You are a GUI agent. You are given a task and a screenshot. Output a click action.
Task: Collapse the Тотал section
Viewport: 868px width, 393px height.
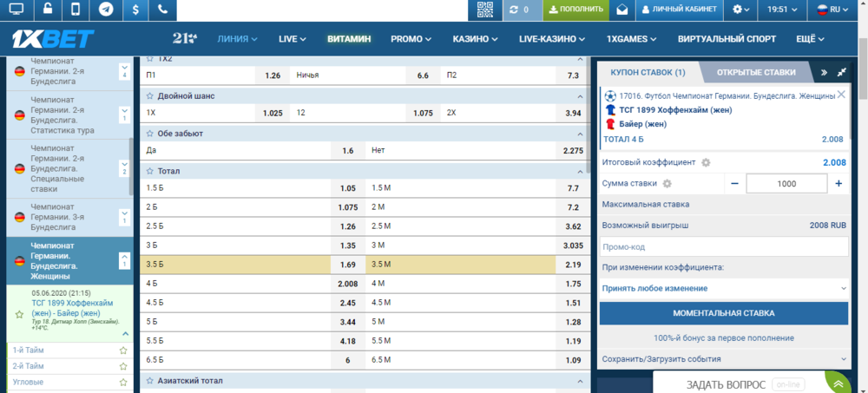[x=580, y=172]
